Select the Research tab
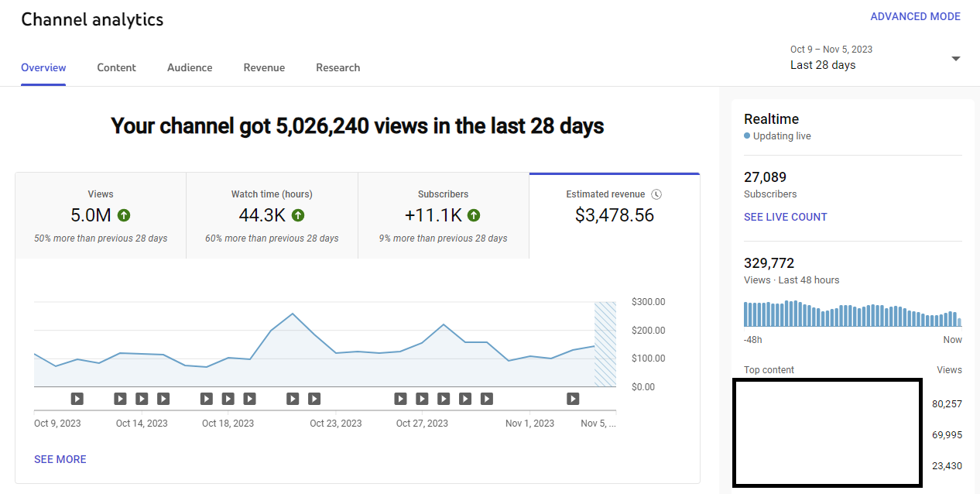980x494 pixels. (x=338, y=67)
